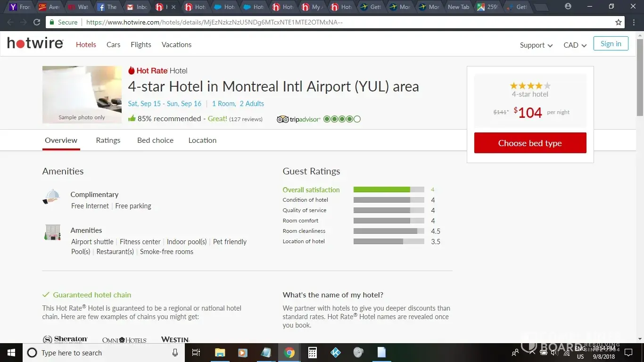Viewport: 644px width, 362px height.
Task: Go to Flights in navigation
Action: point(141,45)
